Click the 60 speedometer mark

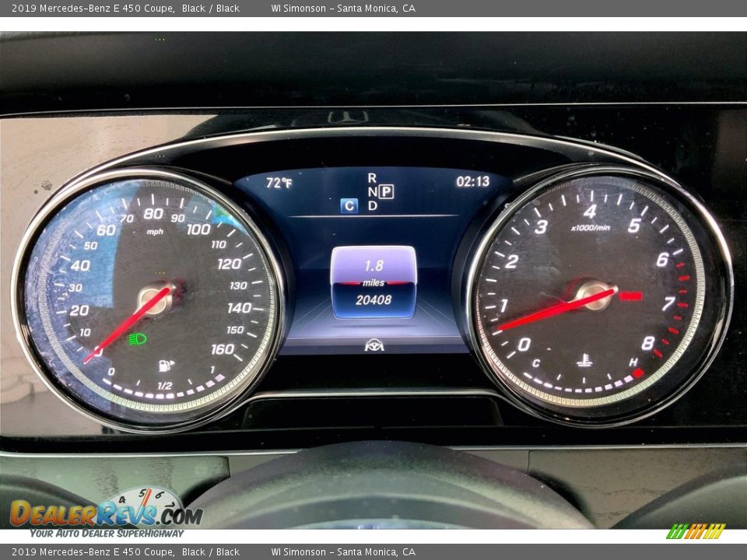(x=106, y=230)
